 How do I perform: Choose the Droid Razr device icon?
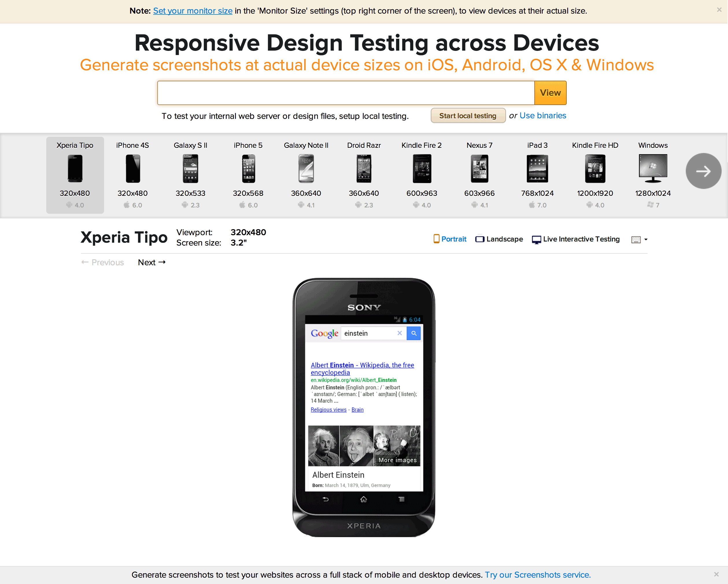[364, 169]
